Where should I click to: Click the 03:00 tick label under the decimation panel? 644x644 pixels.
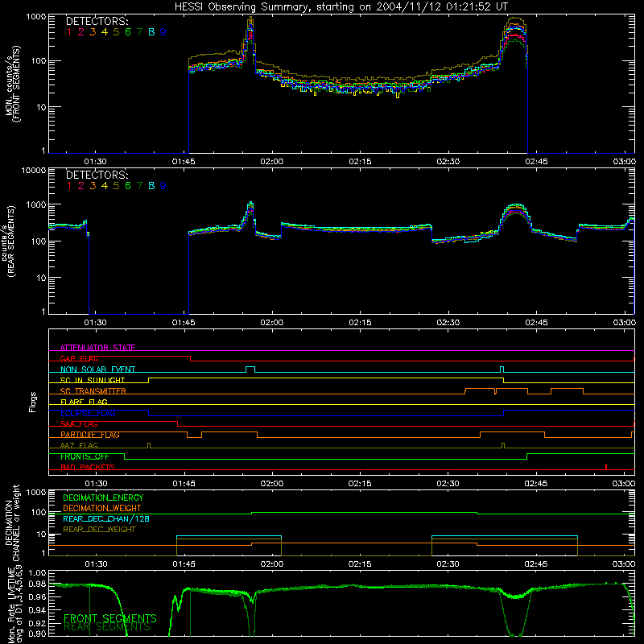point(624,564)
